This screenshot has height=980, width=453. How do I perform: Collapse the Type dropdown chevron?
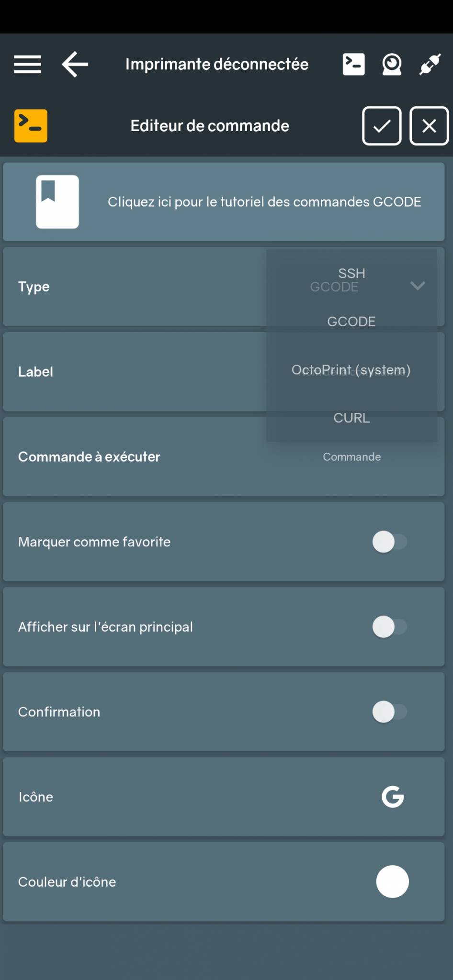tap(418, 286)
